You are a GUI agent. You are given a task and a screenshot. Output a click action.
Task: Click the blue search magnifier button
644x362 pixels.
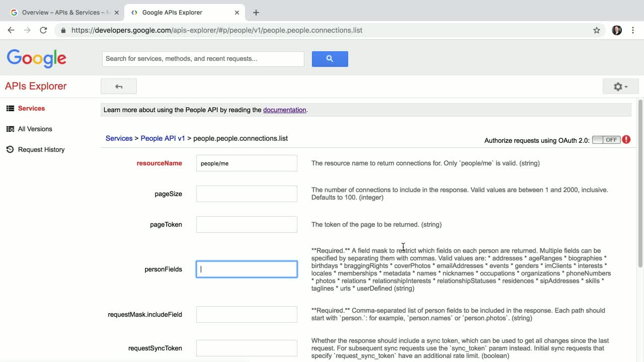point(330,59)
